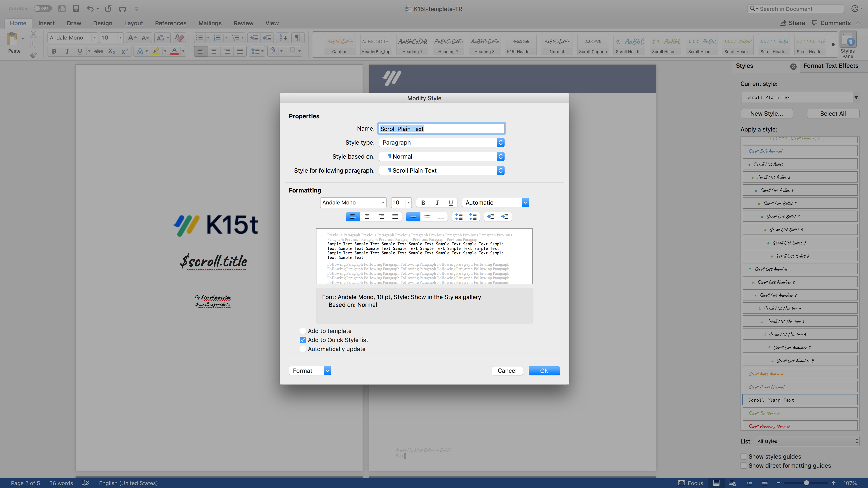The height and width of the screenshot is (488, 868).
Task: Click print icon in title bar
Action: (x=122, y=9)
